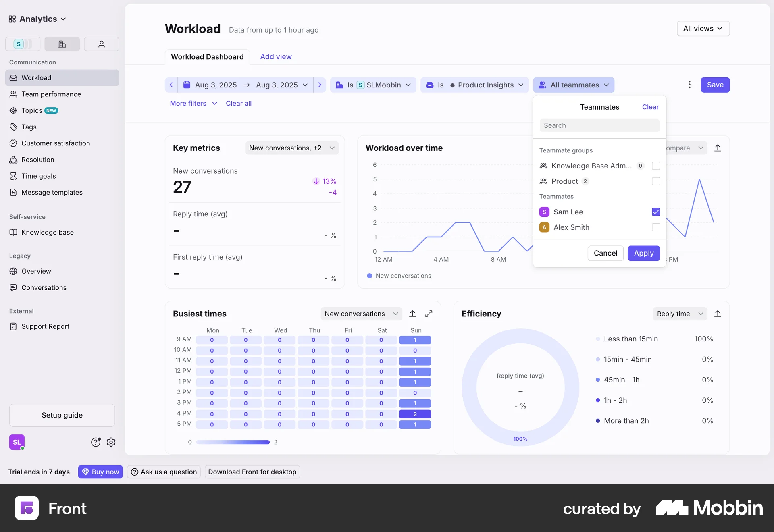Export the Efficiency chart via upload icon
This screenshot has height=532, width=774.
pyautogui.click(x=718, y=314)
